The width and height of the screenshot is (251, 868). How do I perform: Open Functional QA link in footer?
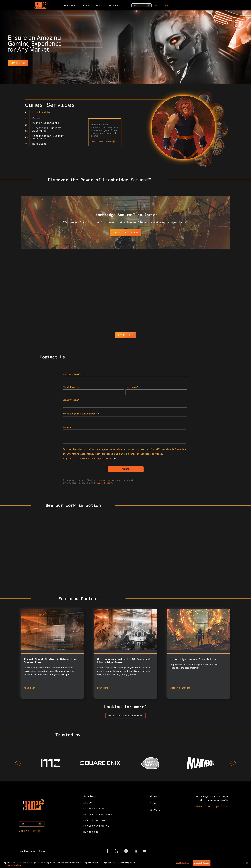pyautogui.click(x=95, y=820)
